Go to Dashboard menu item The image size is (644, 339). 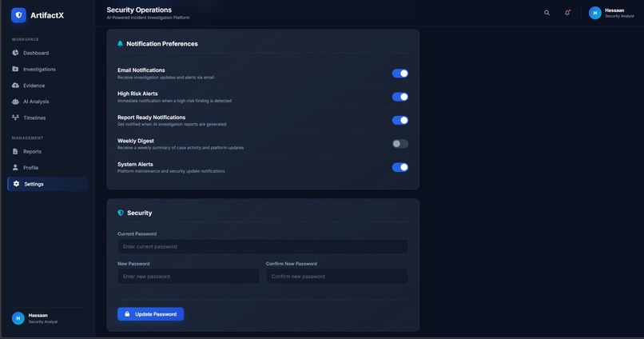tap(48, 53)
